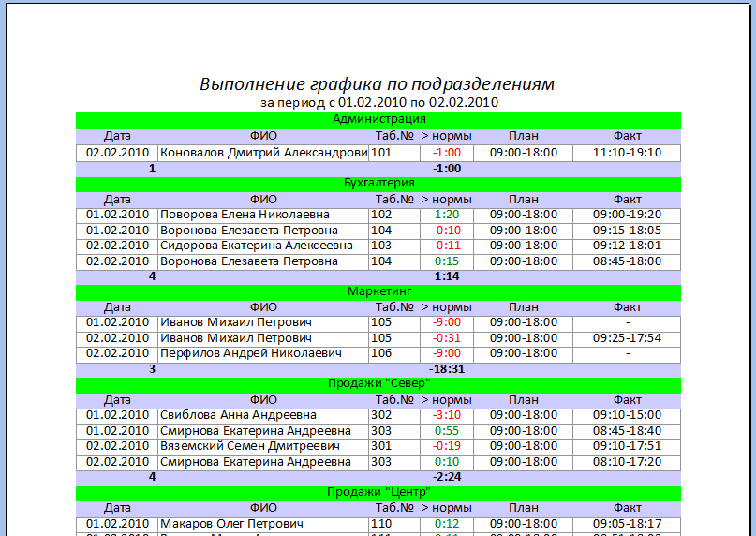
Task: Click the Администрация total '-1:00' in bold
Action: coord(447,169)
